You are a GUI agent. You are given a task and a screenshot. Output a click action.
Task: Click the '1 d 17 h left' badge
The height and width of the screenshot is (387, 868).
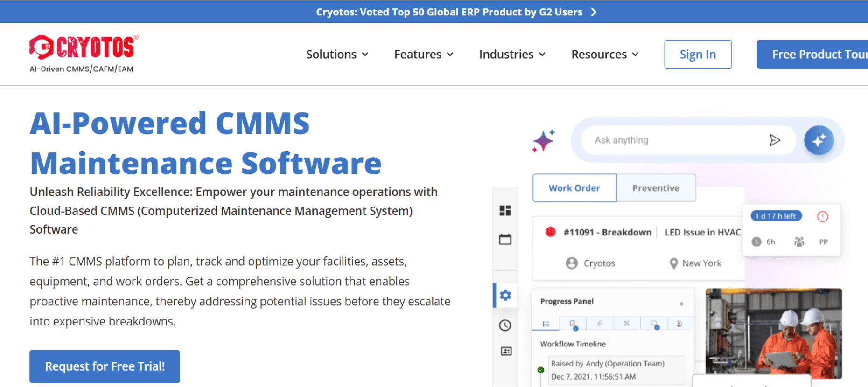click(777, 216)
